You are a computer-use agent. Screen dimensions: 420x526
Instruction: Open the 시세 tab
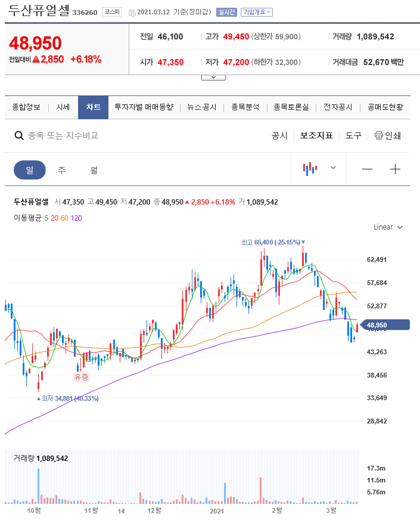click(x=63, y=107)
